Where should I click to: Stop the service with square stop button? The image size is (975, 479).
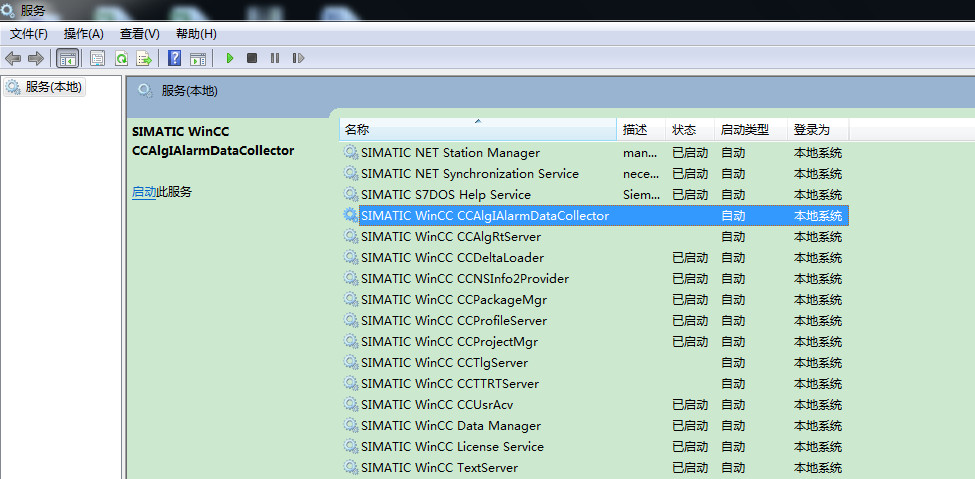(252, 58)
